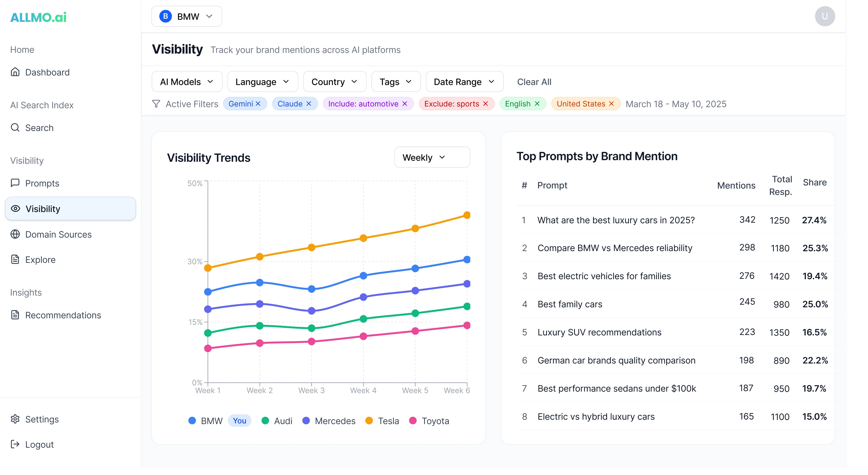Toggle the Tesla series in chart legend
This screenshot has width=868, height=475.
coord(382,420)
